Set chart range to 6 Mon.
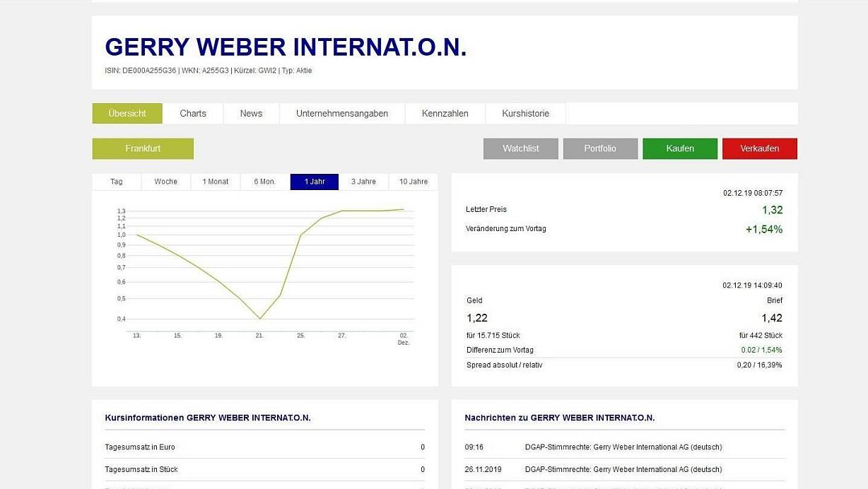 tap(265, 182)
